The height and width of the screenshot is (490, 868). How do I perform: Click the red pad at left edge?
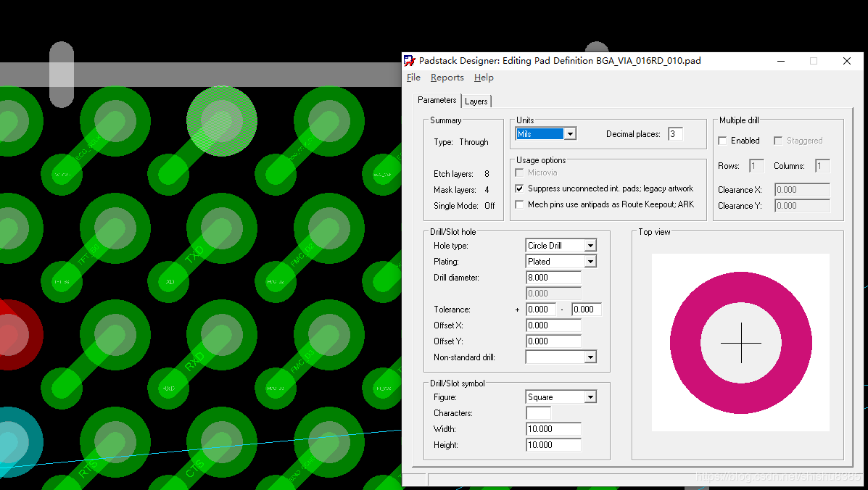point(13,335)
